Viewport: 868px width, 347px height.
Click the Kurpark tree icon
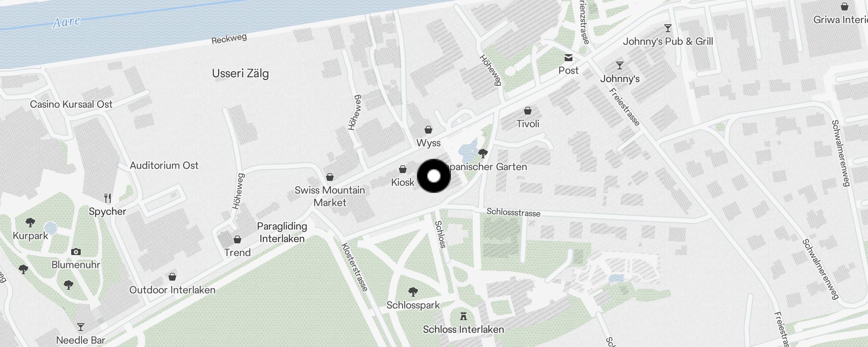30,223
